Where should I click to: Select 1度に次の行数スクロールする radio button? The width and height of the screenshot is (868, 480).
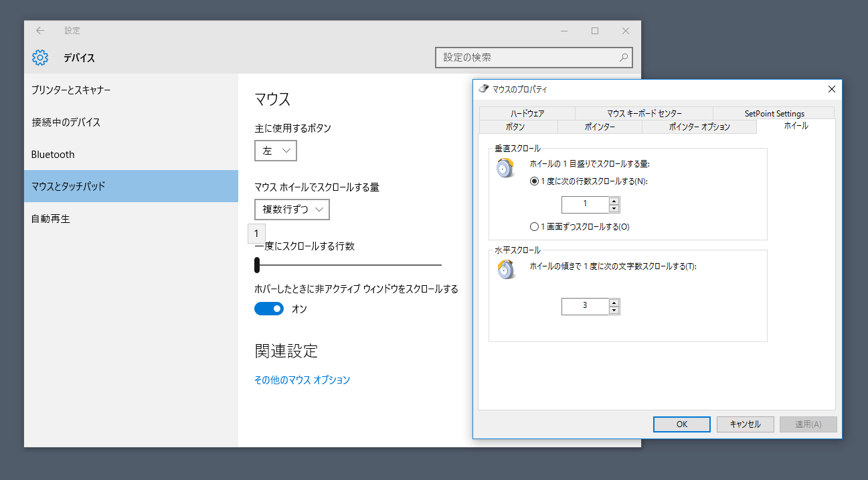coord(534,181)
